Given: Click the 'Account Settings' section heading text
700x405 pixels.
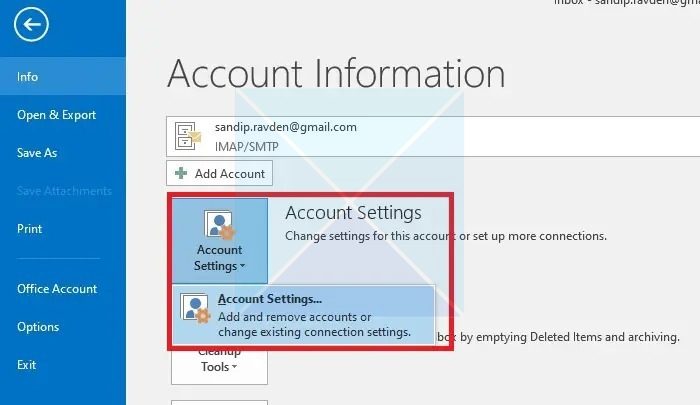Looking at the screenshot, I should 353,213.
